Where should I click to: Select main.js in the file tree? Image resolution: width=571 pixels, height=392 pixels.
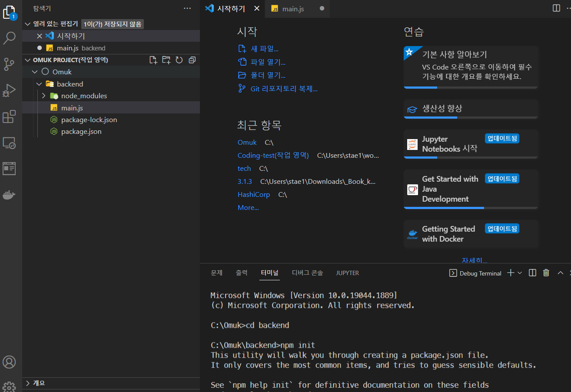[x=111, y=108]
